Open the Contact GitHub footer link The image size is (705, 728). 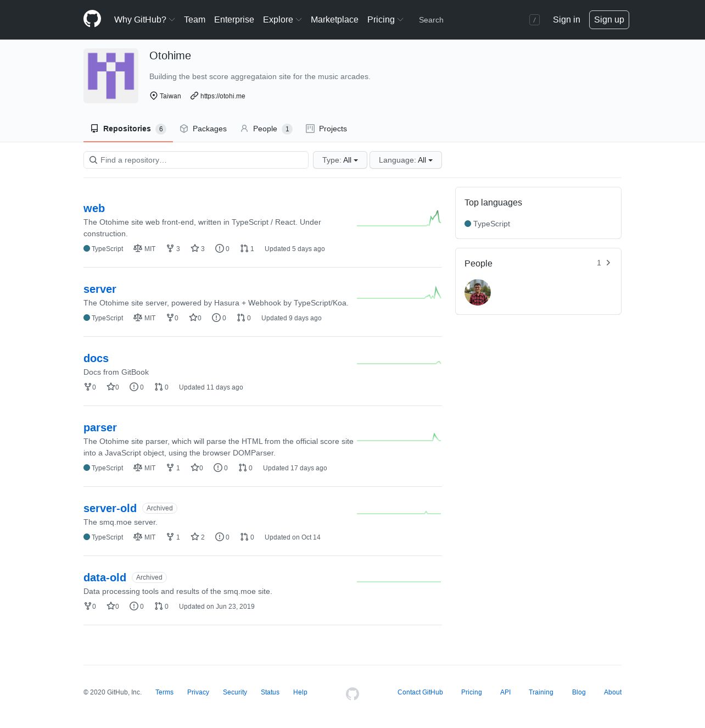(x=420, y=692)
